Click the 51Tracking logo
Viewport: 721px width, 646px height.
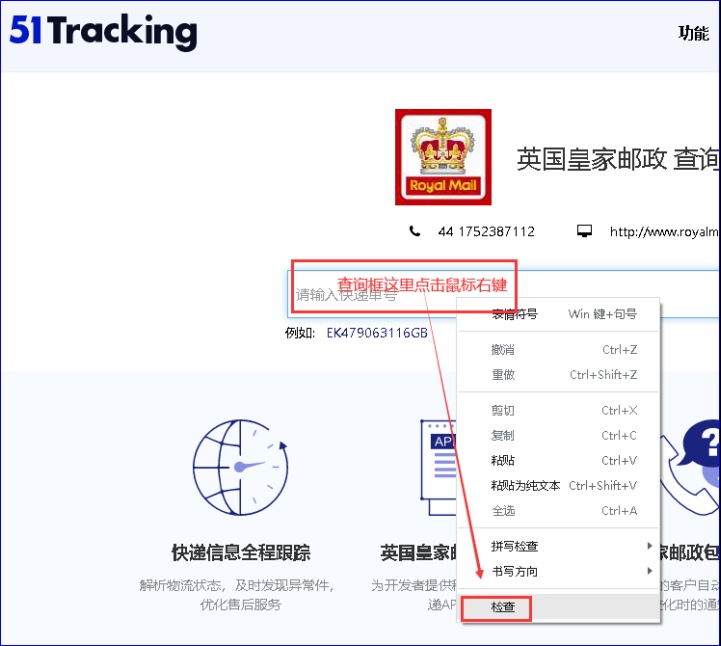click(103, 31)
